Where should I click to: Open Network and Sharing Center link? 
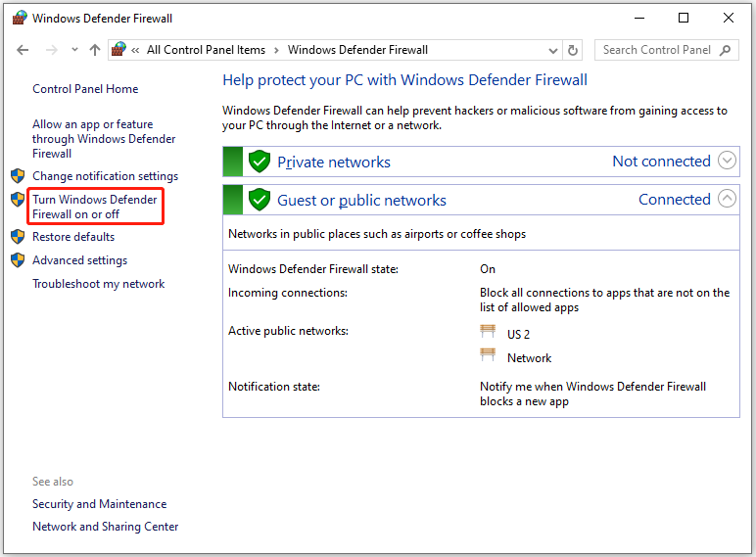coord(105,527)
